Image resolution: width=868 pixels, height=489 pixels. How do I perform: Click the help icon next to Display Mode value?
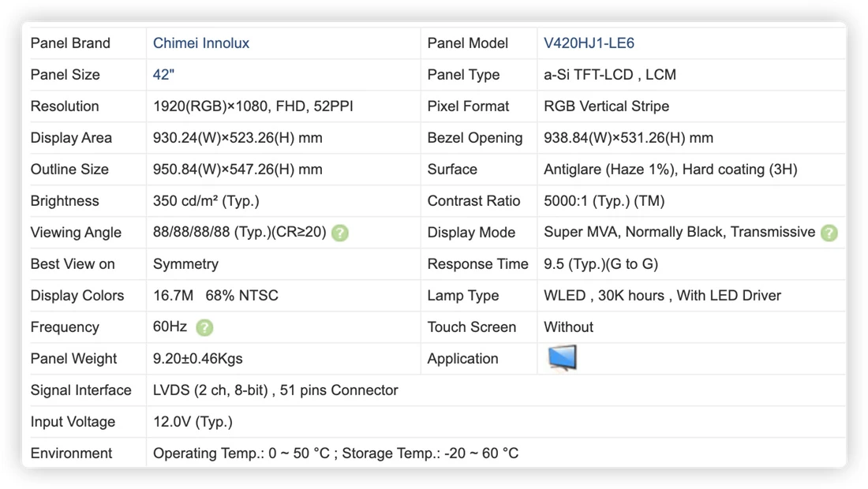pos(829,233)
